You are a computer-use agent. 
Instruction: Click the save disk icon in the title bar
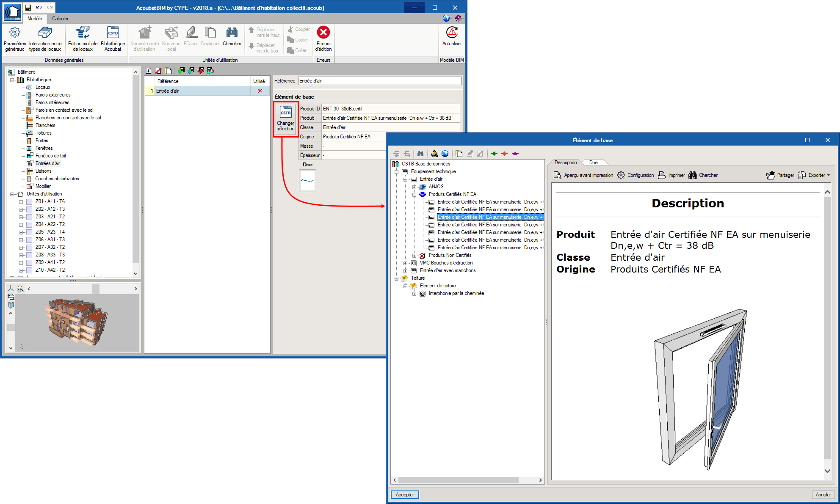click(28, 8)
